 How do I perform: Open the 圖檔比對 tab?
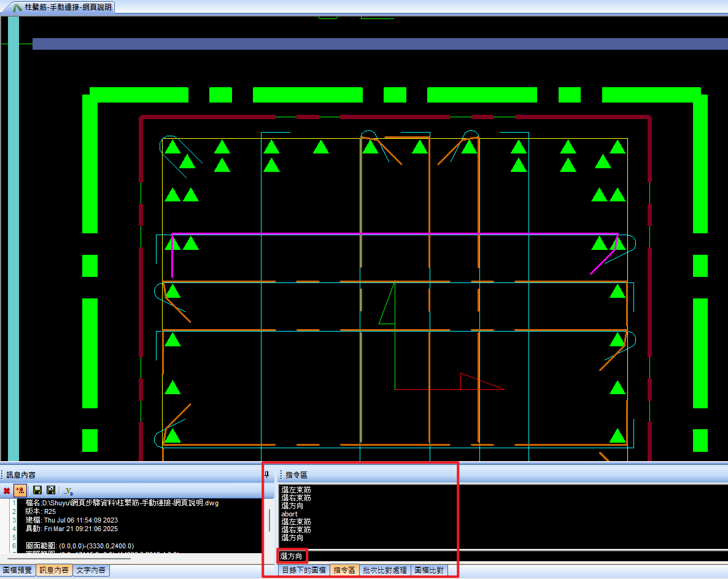[430, 570]
